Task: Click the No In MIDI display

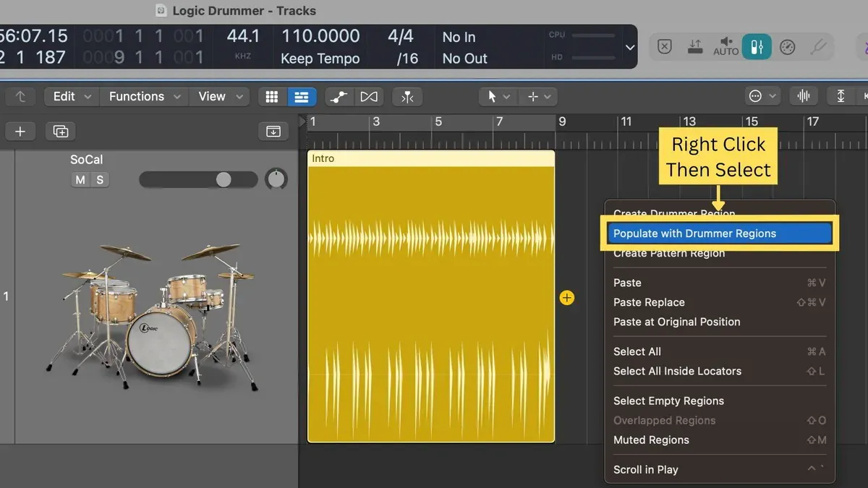Action: pyautogui.click(x=459, y=37)
